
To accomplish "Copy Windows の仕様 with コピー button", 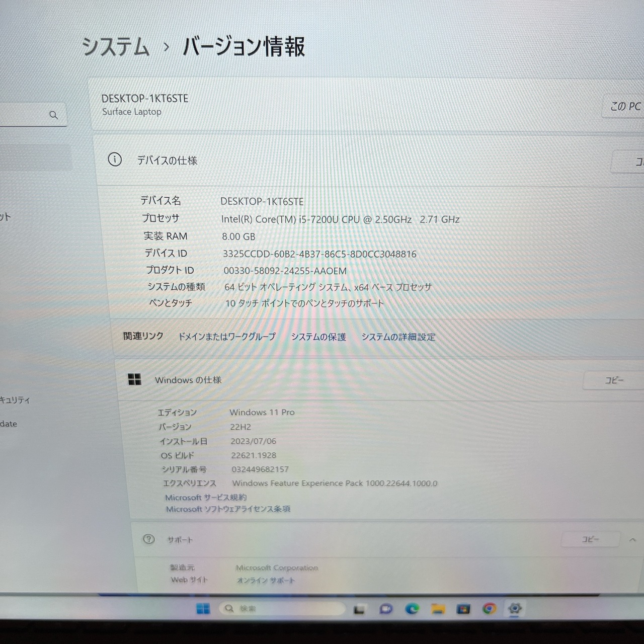I will pos(613,380).
